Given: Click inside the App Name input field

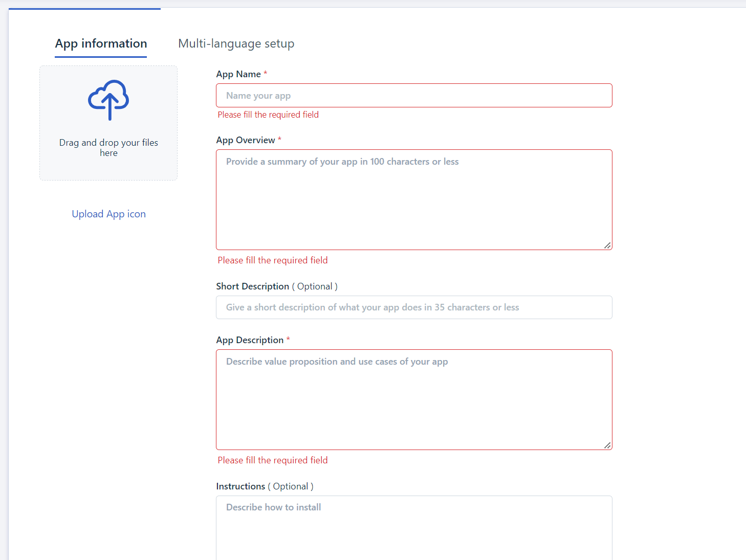Looking at the screenshot, I should pyautogui.click(x=413, y=95).
